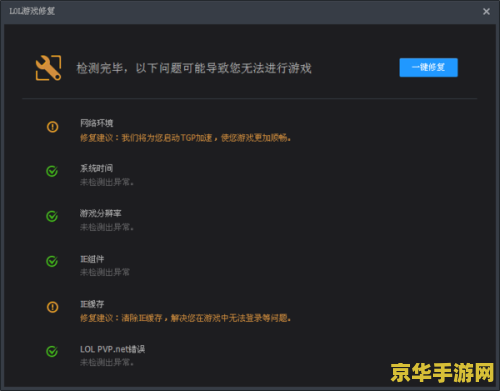The image size is (500, 391).
Task: Click warning icon beside IE缓存
Action: click(x=52, y=307)
